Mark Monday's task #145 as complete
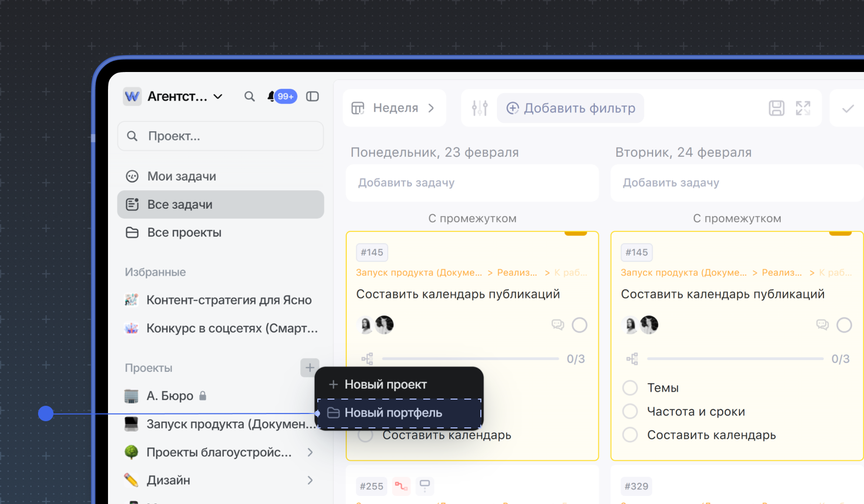Image resolution: width=864 pixels, height=504 pixels. coord(579,325)
